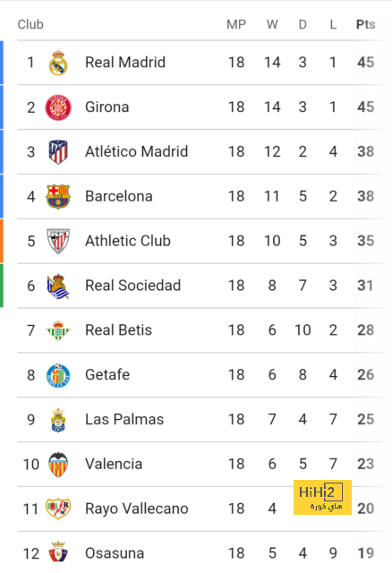Click the MP column header
The height and width of the screenshot is (573, 392).
point(236,24)
